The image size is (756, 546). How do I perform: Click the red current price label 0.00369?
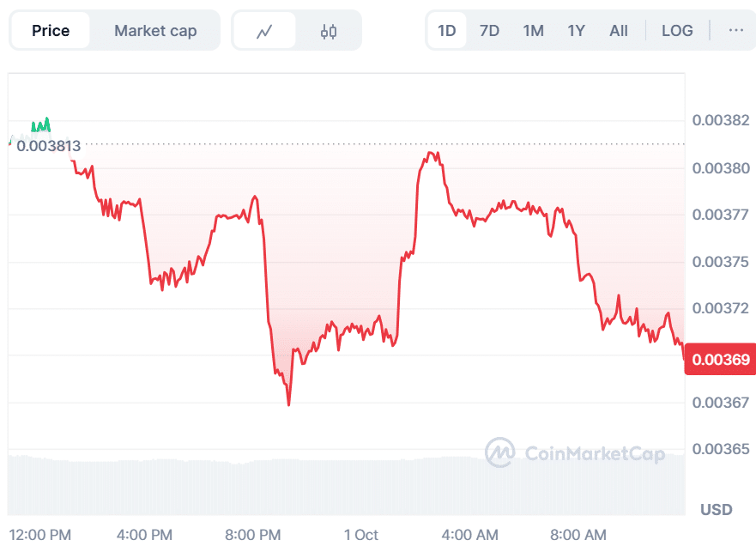(719, 360)
